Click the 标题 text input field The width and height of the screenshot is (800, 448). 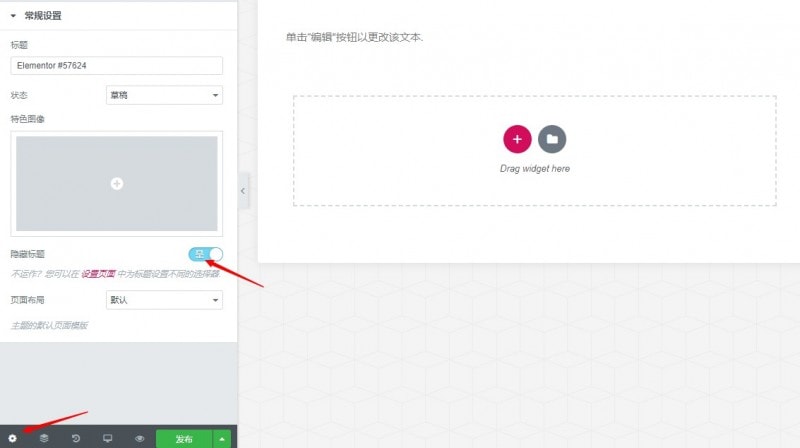click(116, 65)
